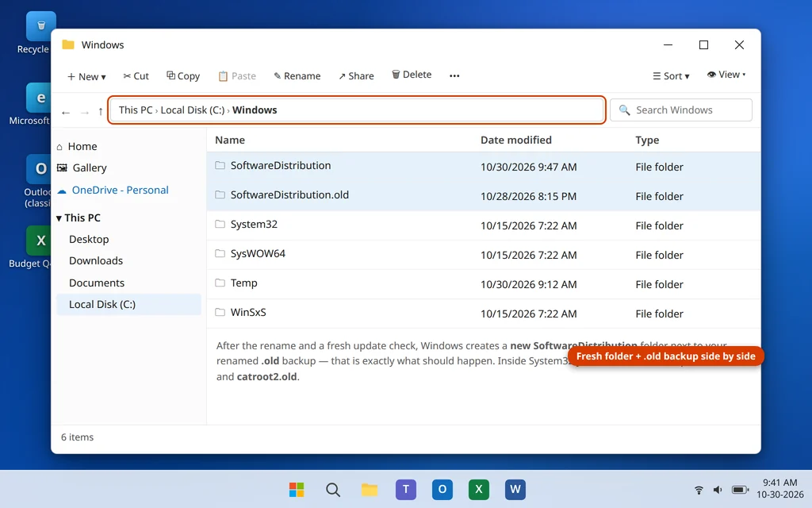Viewport: 812px width, 508px height.
Task: Open File Explorer from the taskbar
Action: (x=370, y=490)
